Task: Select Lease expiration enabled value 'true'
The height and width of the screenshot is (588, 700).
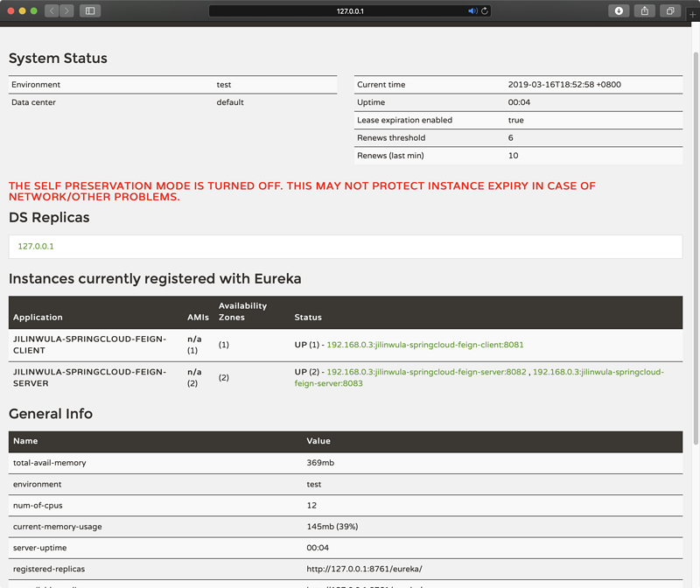Action: (x=515, y=120)
